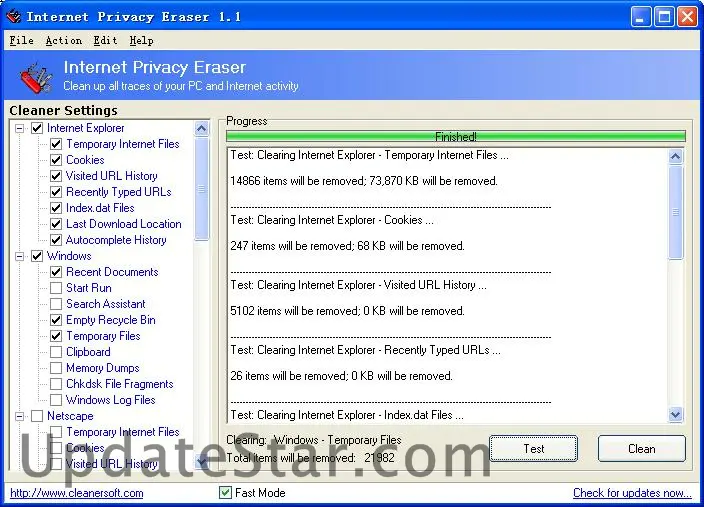Uncheck Temporary Internet Files under Internet Explorer
704x507 pixels.
click(x=56, y=144)
